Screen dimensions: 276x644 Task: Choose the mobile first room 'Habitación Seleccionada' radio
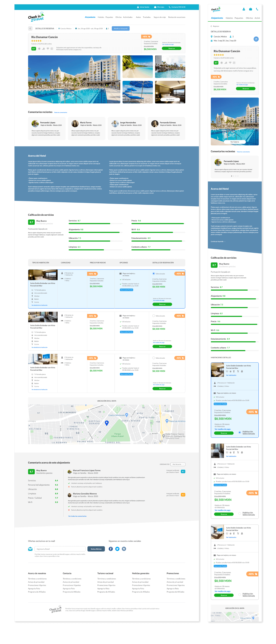(x=240, y=433)
